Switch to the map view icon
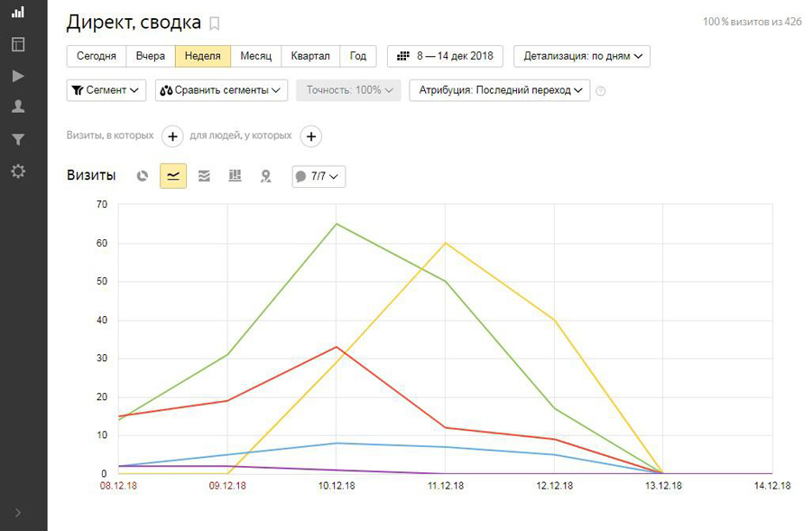This screenshot has width=812, height=531. click(x=265, y=176)
